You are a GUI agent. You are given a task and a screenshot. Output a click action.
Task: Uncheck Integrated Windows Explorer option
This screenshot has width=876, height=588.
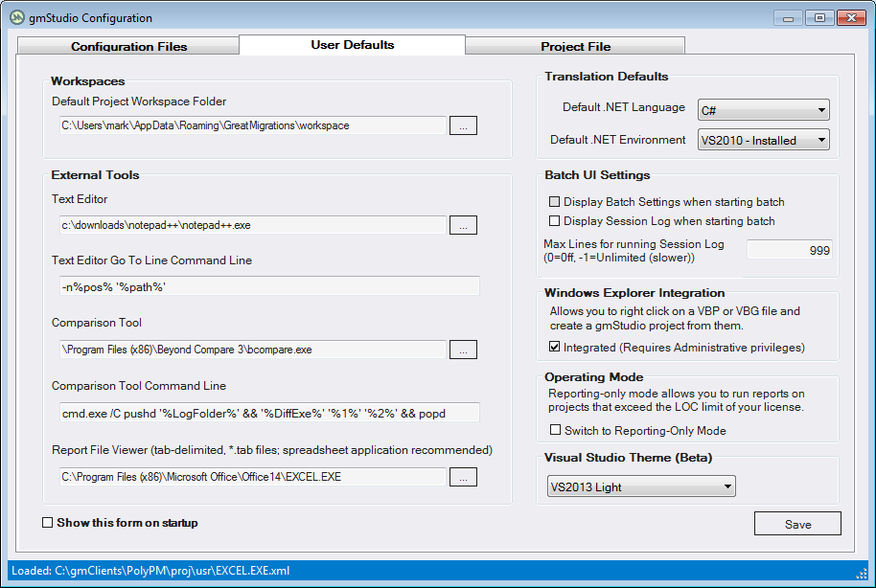coord(555,347)
